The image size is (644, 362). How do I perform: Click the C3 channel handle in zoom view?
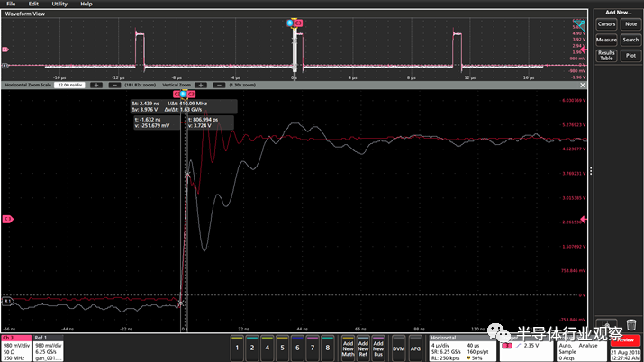7,219
